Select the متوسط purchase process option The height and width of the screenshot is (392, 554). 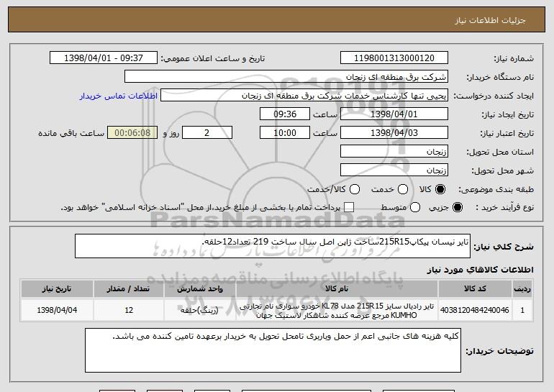415,207
